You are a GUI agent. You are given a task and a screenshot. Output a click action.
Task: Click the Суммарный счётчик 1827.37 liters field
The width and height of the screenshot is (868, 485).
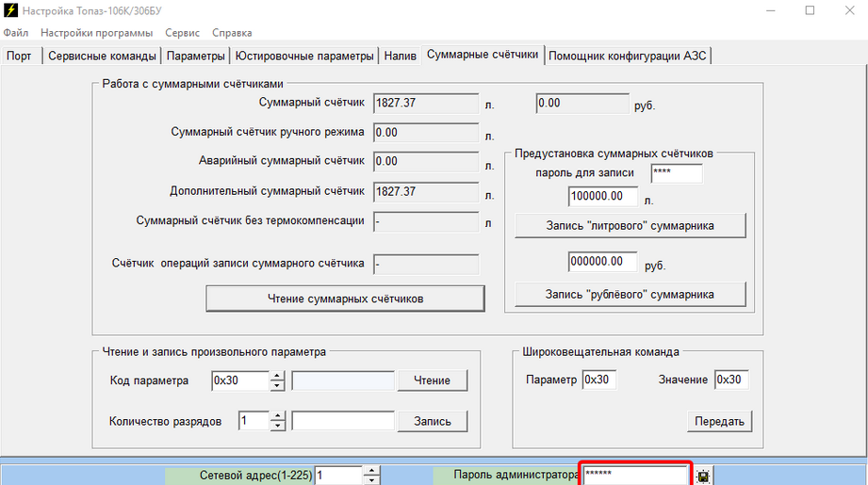point(426,104)
